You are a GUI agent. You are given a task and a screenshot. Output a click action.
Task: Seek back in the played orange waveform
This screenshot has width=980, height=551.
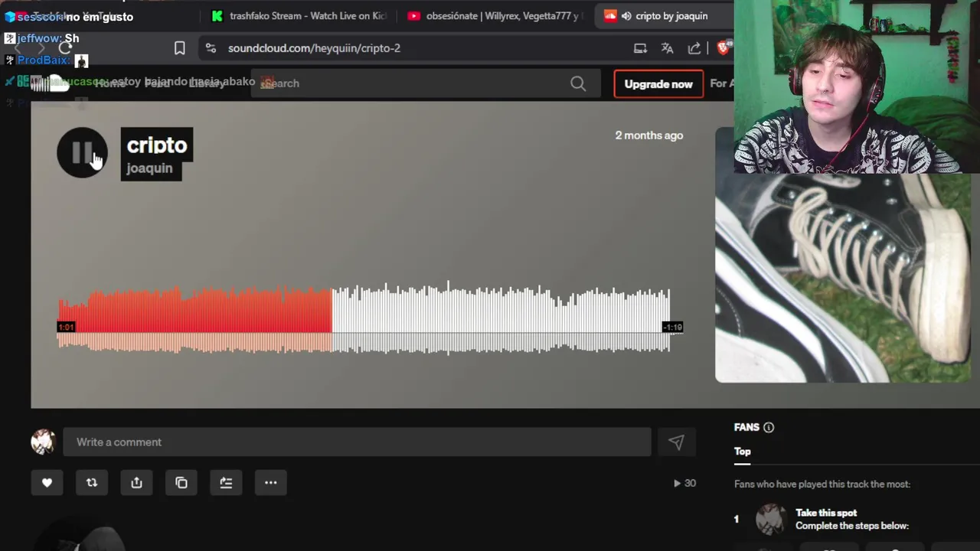tap(195, 321)
